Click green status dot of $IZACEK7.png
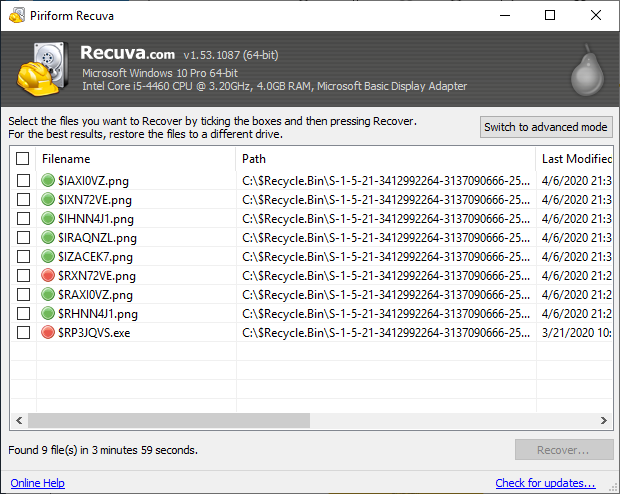 pyautogui.click(x=48, y=256)
